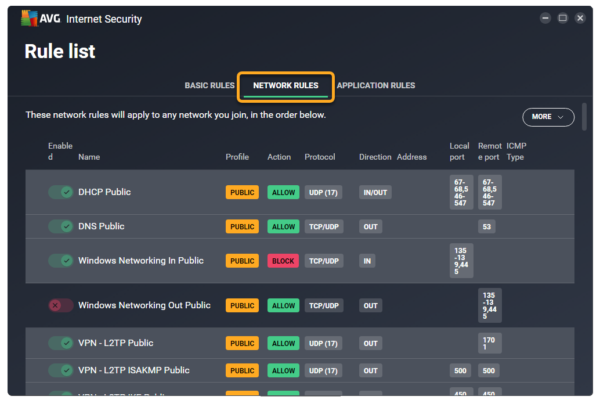Screen dimensions: 600x400
Task: Toggle off the DNS Public rule
Action: pyautogui.click(x=60, y=227)
